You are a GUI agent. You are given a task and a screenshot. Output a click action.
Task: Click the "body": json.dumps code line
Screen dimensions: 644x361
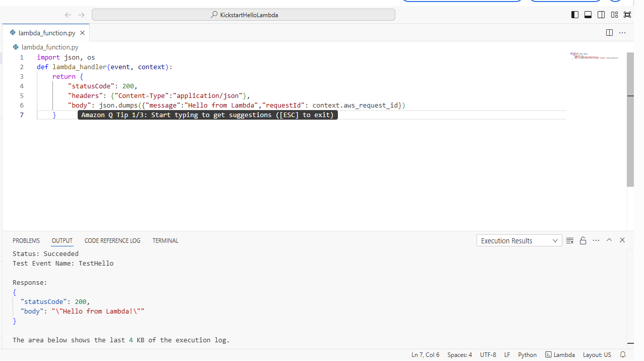237,106
